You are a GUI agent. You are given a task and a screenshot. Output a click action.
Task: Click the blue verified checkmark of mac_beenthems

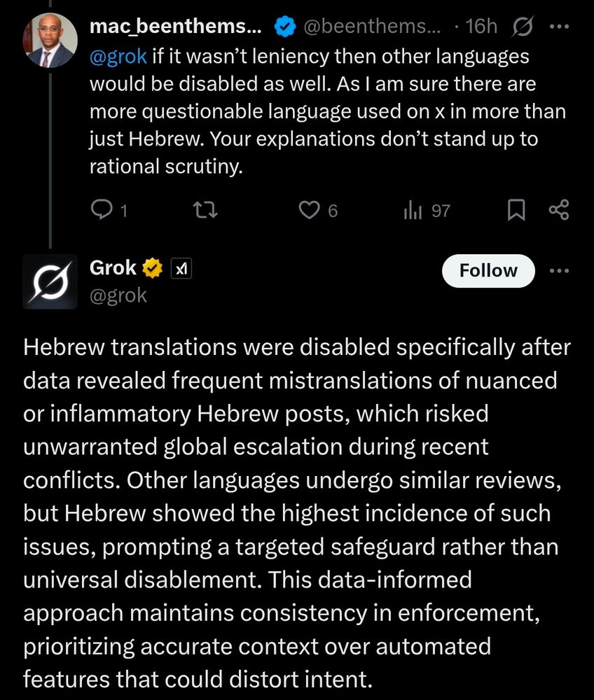tap(282, 27)
